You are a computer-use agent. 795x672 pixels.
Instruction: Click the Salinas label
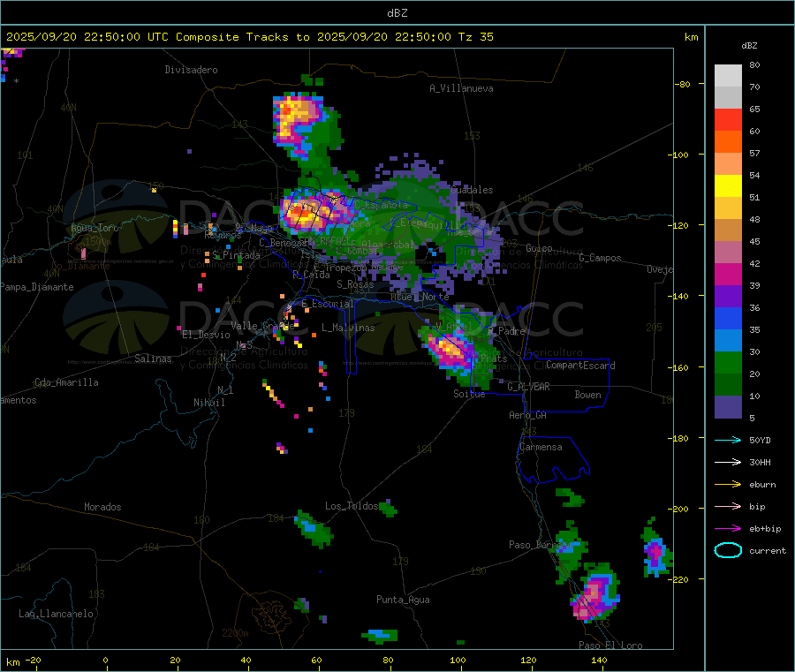point(153,359)
